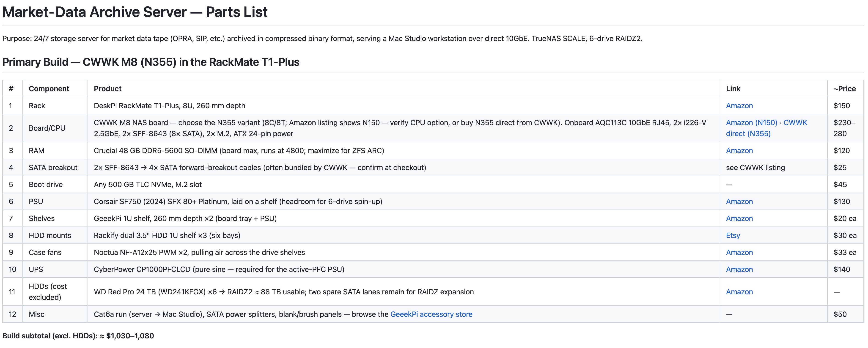Open the Amazon link for WD Red Pro HDDs
The width and height of the screenshot is (868, 348).
739,292
